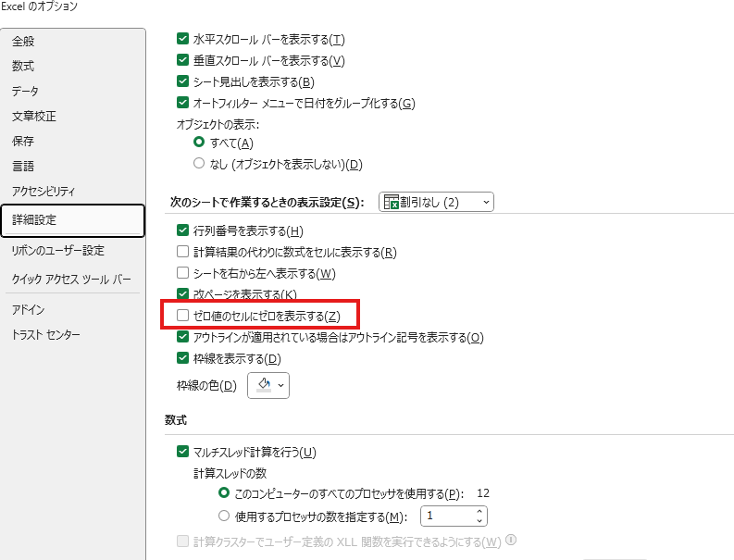Screen dimensions: 734x560
Task: Go to リボンのユーザー設定 section
Action: (x=57, y=251)
